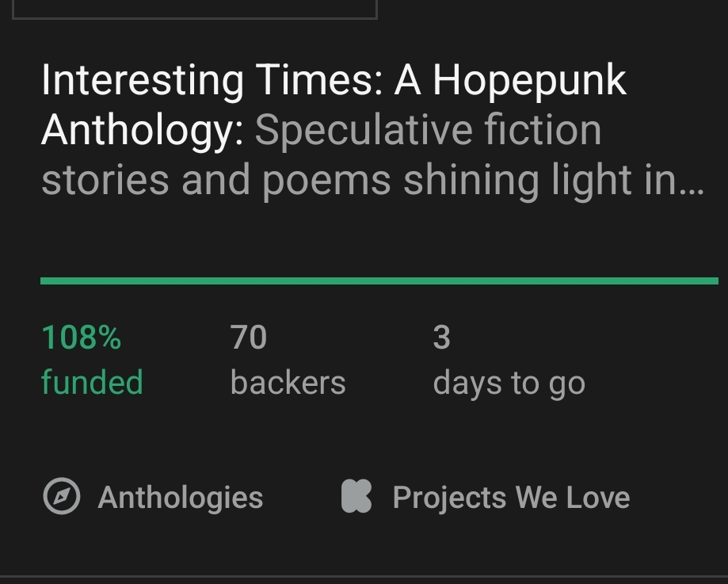
Task: Click the number 3 above days to go
Action: (x=441, y=338)
